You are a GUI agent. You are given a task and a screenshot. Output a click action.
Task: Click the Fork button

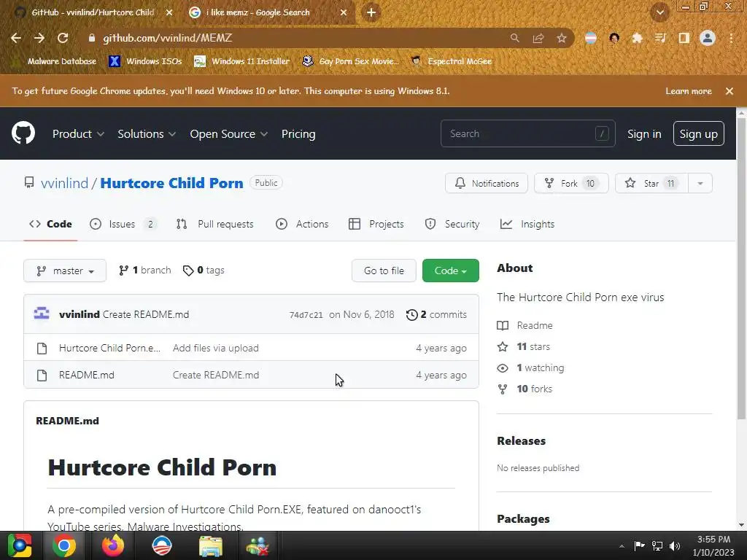[571, 183]
